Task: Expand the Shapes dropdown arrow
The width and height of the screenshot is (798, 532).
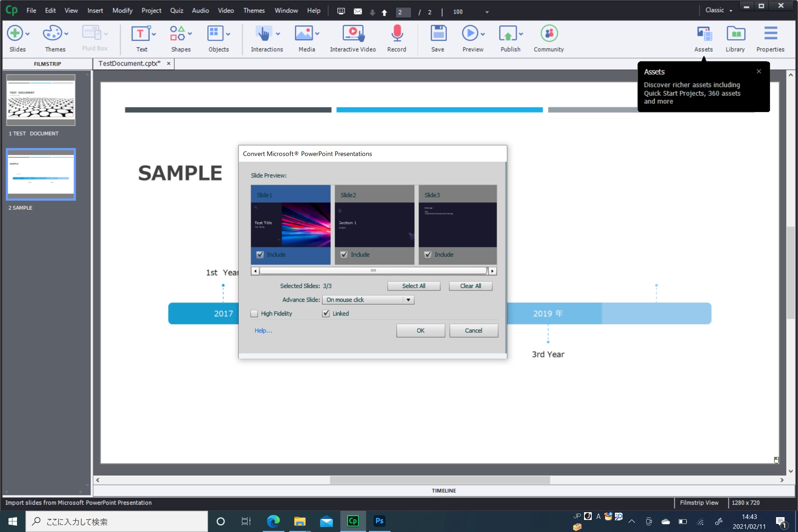Action: pos(190,34)
